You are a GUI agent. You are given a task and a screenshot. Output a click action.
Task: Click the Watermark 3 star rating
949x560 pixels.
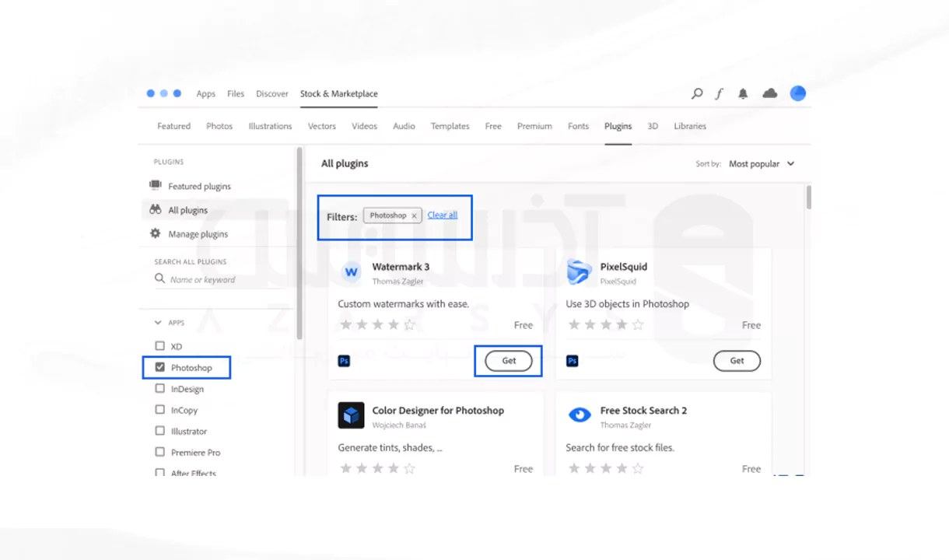point(377,325)
